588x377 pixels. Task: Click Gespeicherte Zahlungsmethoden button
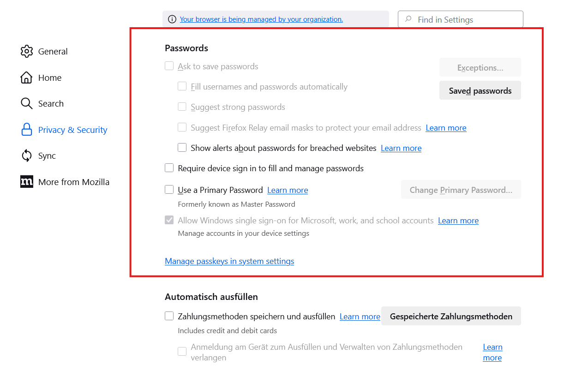(451, 316)
